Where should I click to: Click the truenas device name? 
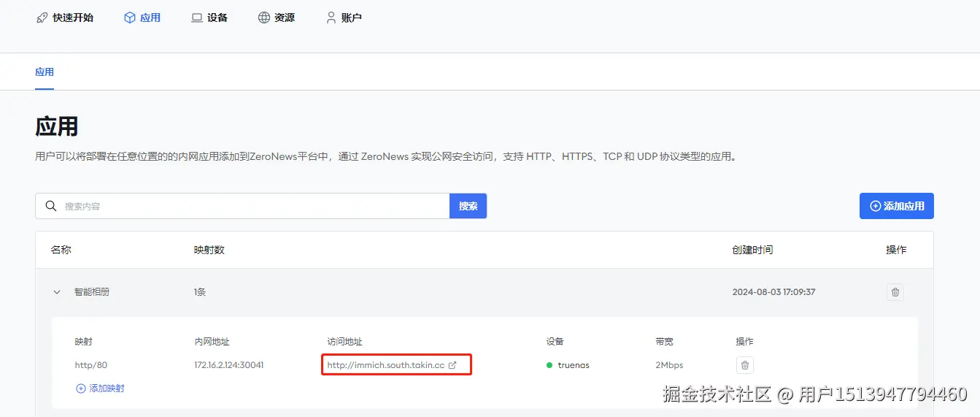574,365
